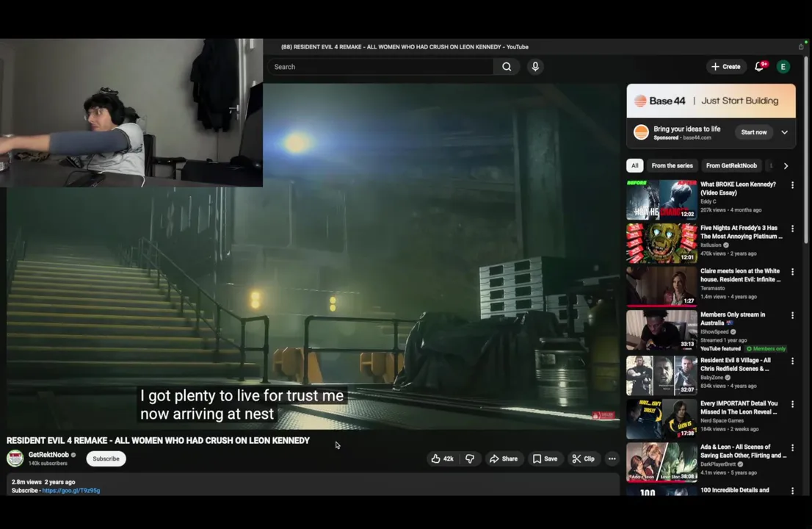Open 100 Incredible Details and video title
The width and height of the screenshot is (812, 529).
tap(734, 490)
